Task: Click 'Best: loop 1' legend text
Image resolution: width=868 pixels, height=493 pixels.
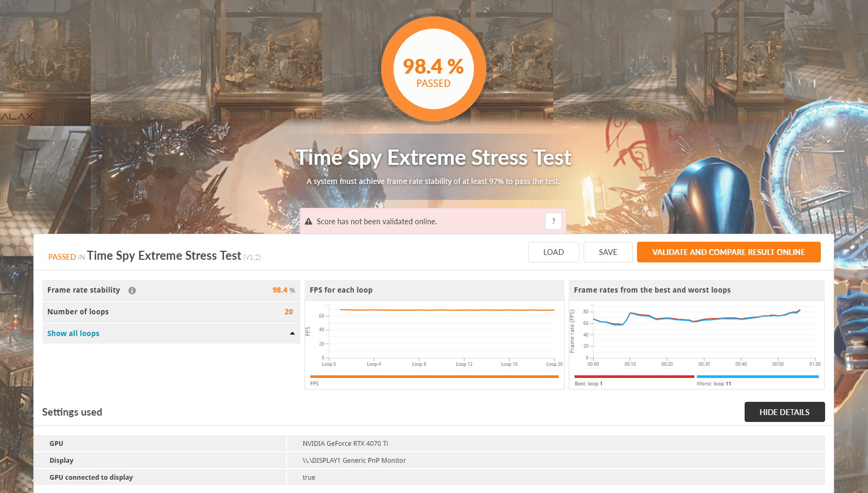Action: click(588, 384)
